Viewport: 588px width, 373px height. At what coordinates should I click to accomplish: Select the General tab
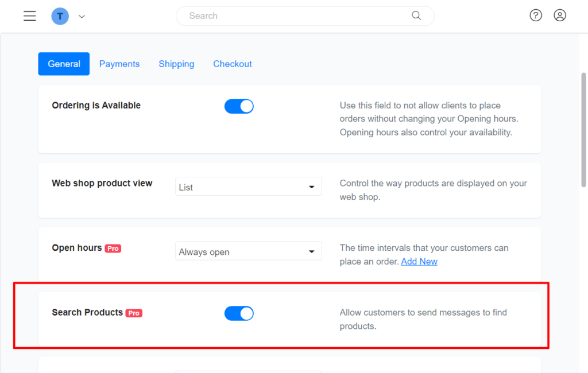pos(64,64)
